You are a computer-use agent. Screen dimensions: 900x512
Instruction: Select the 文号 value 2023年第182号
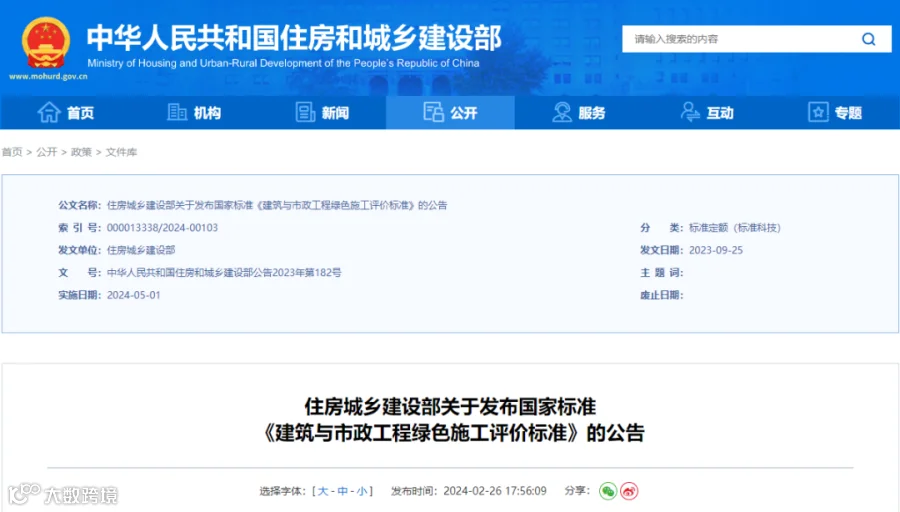pos(307,273)
